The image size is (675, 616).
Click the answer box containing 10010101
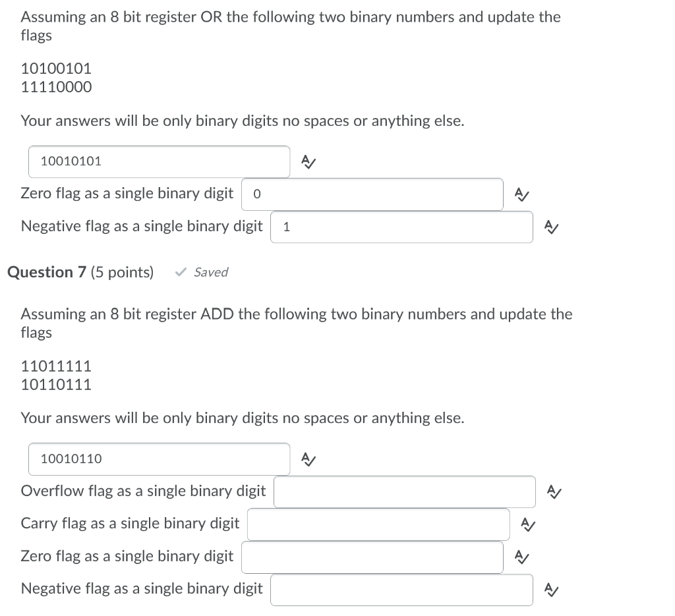158,161
